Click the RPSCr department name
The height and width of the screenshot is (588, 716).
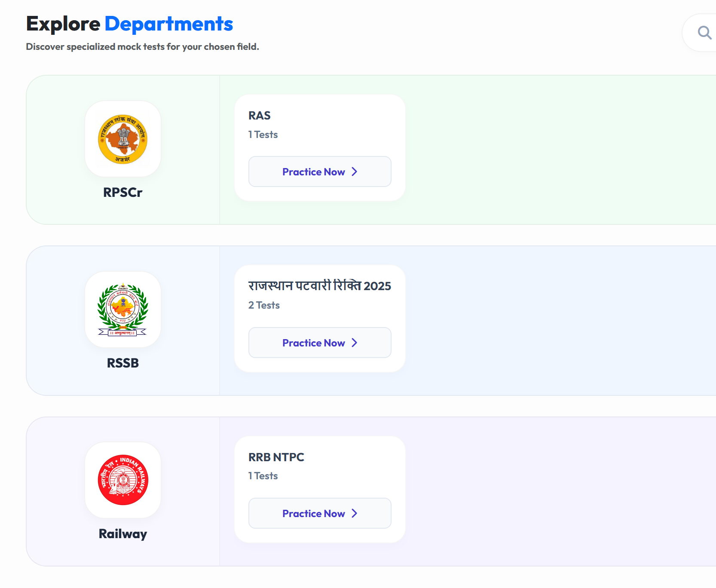[123, 192]
